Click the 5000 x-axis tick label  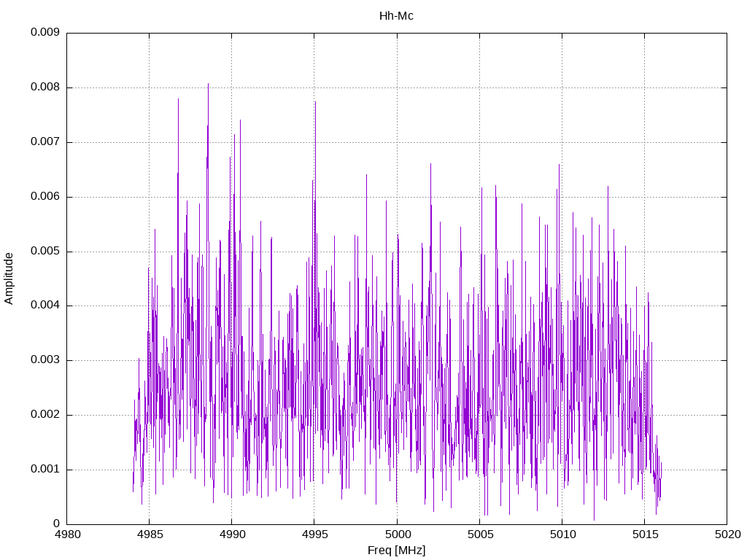click(397, 534)
